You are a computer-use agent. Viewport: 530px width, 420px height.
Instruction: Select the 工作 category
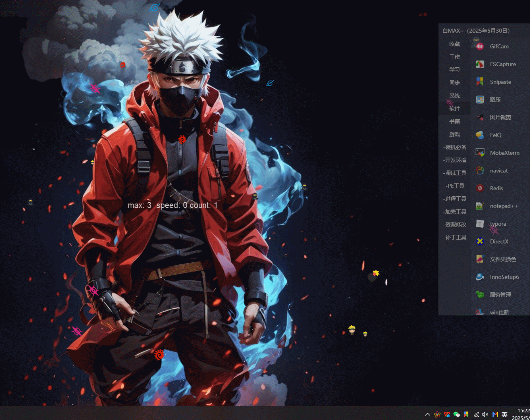coord(455,57)
